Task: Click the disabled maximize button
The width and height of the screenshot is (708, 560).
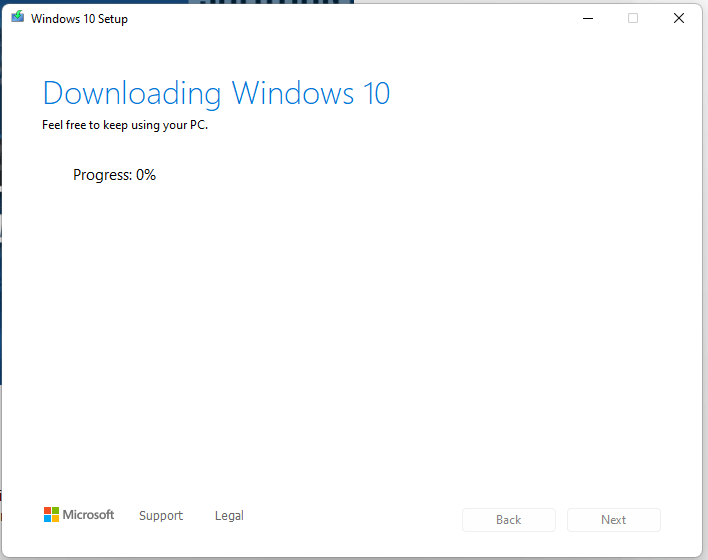Action: (x=633, y=19)
